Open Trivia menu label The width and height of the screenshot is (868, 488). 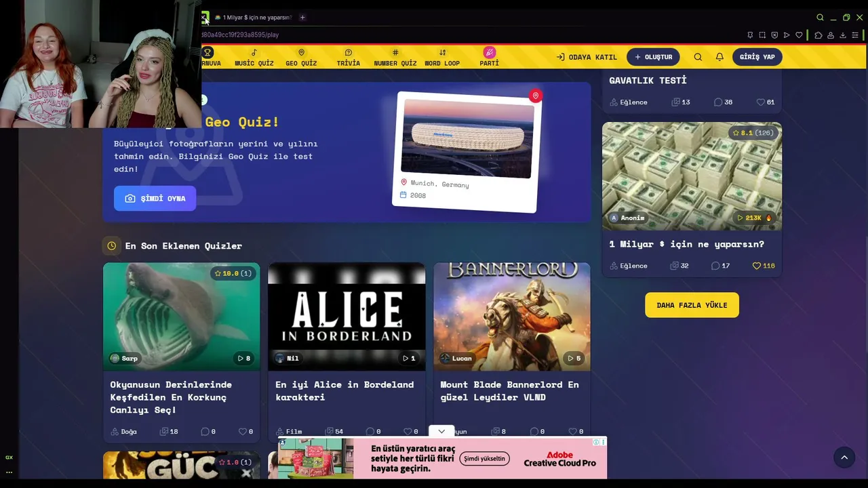click(349, 64)
